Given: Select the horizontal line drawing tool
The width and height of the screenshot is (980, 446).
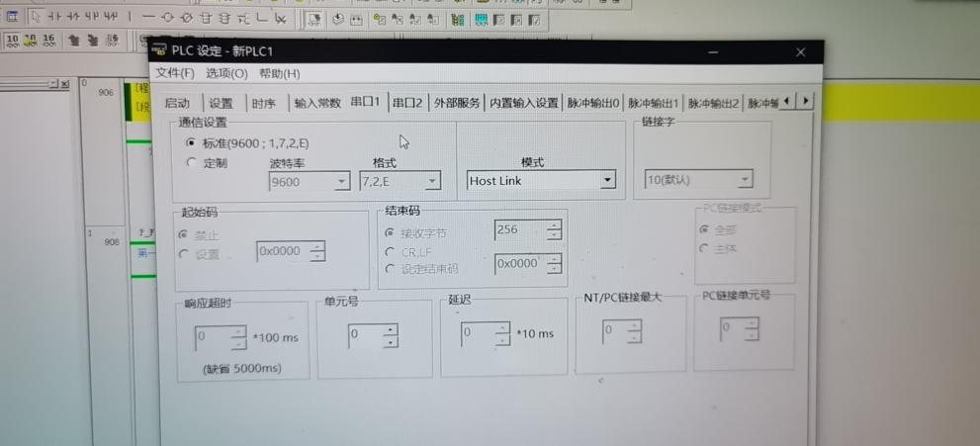Looking at the screenshot, I should click(147, 18).
